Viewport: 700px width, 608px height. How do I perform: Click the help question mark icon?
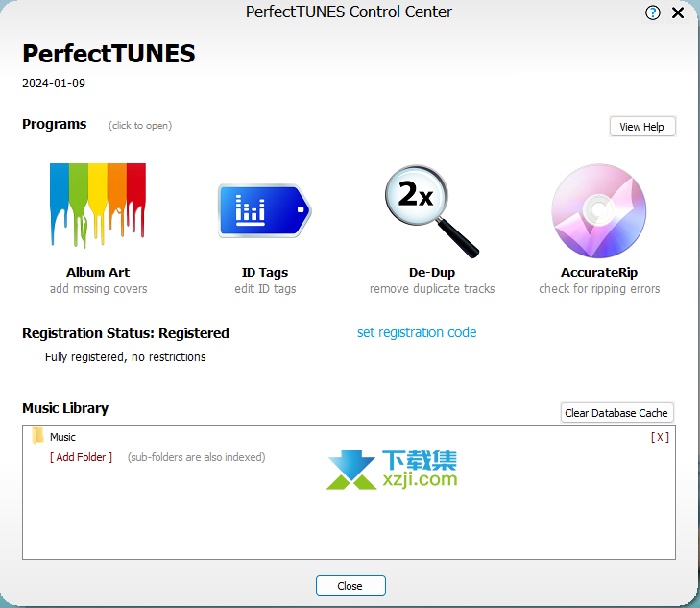point(652,12)
